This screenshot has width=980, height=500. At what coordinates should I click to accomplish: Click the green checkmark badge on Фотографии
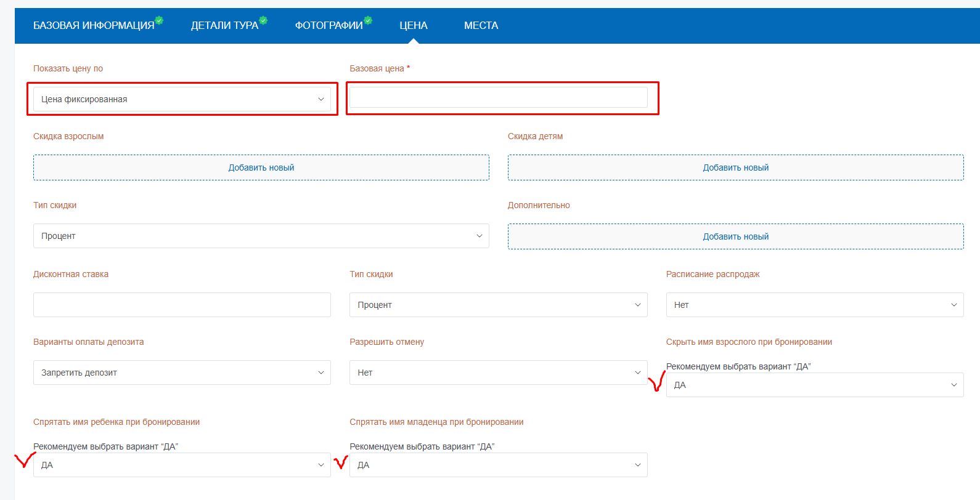[368, 20]
